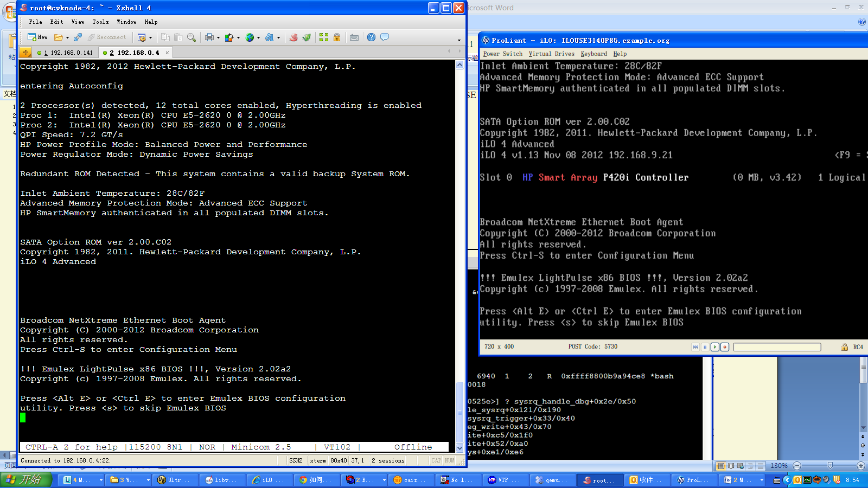Click the iLO playback progress bar
The width and height of the screenshot is (868, 488).
(777, 347)
